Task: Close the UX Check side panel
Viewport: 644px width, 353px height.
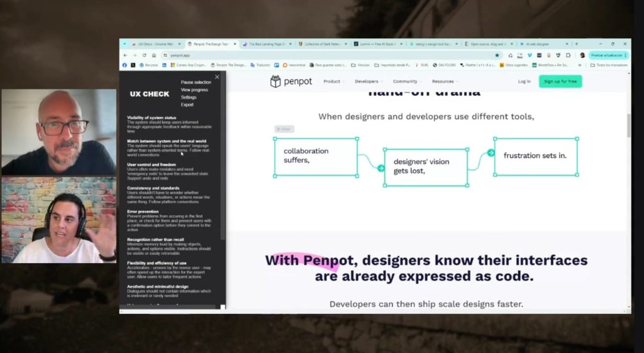Action: point(217,77)
